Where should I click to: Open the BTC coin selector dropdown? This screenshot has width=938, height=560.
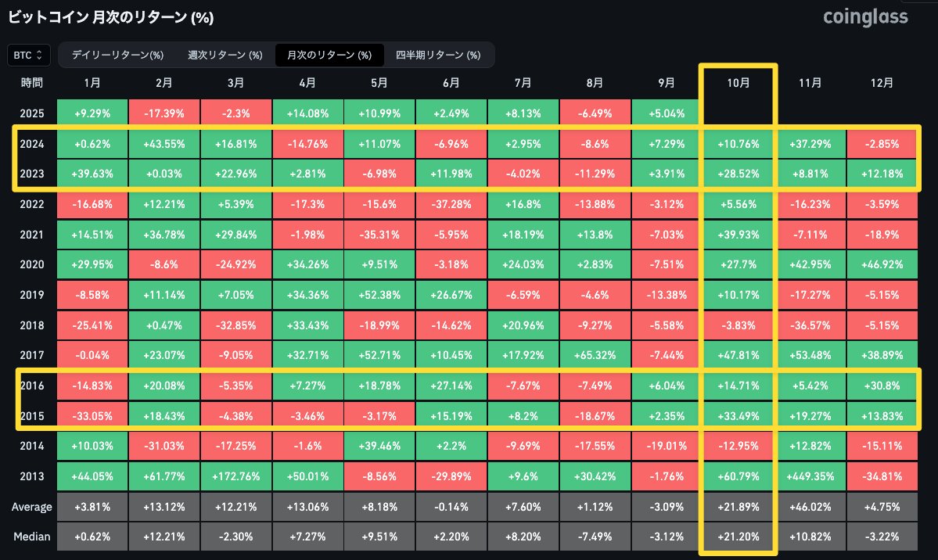point(28,55)
